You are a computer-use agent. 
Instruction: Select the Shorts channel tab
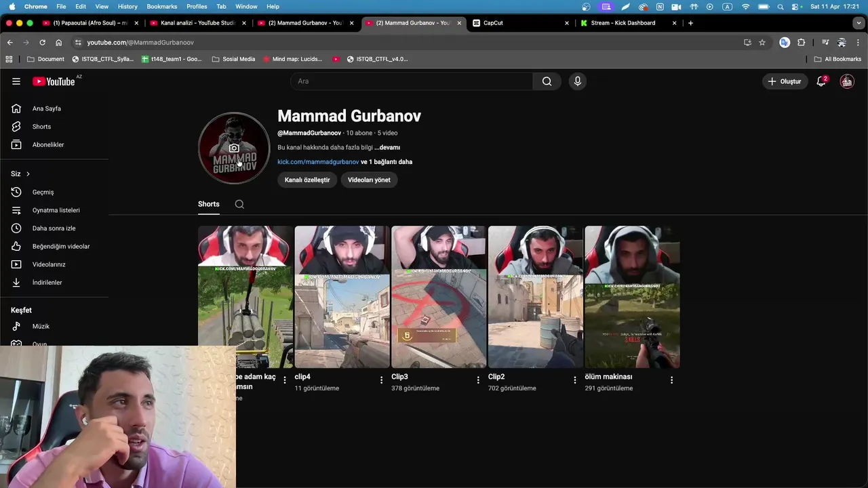[209, 204]
